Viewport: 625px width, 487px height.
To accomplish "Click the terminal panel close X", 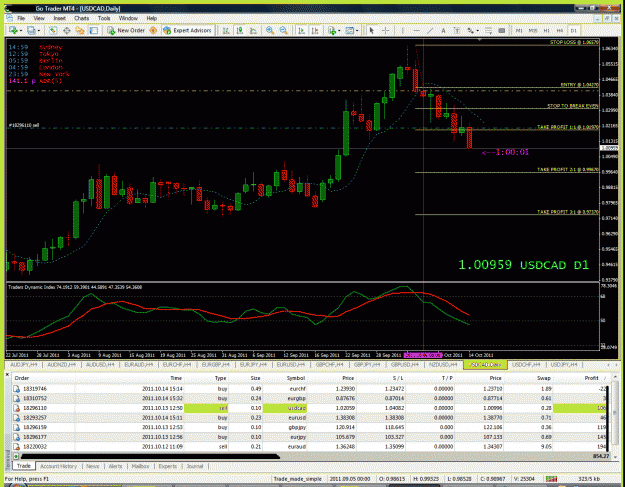I will pos(7,375).
